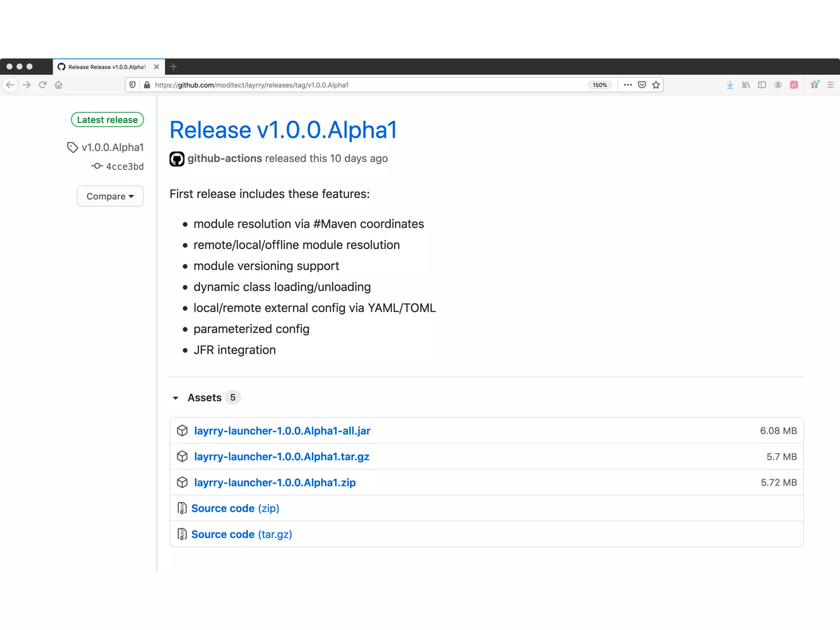The image size is (840, 630).
Task: Bookmark this page with the star icon
Action: point(656,85)
